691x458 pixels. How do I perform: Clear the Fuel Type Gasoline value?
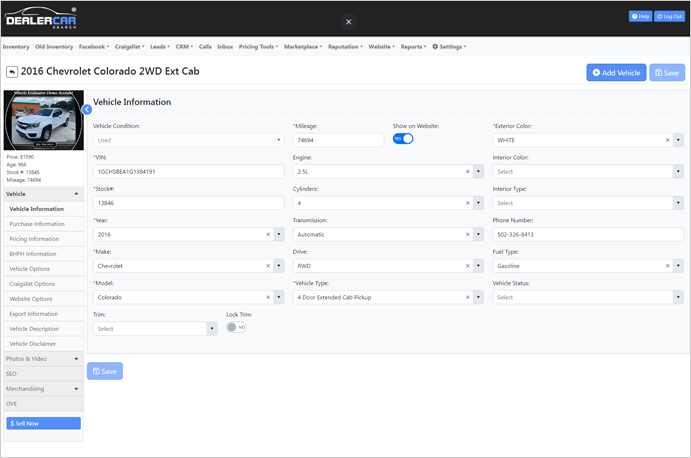[667, 266]
